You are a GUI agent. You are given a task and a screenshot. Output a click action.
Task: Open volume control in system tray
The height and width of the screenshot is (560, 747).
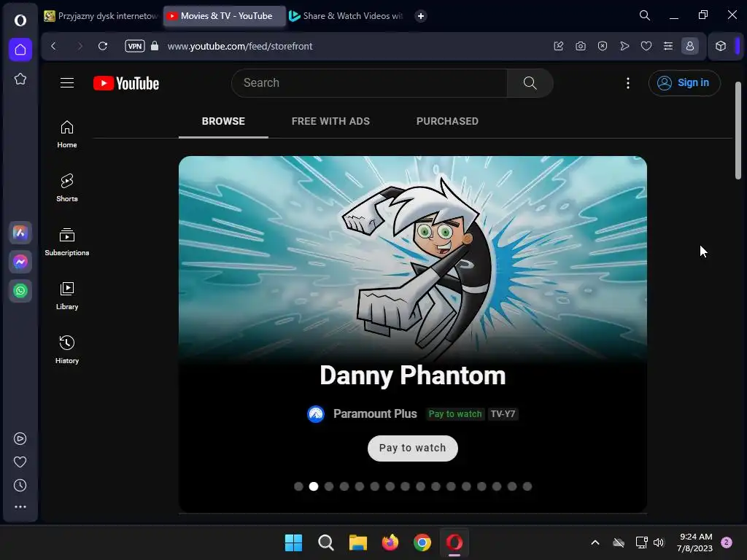659,542
